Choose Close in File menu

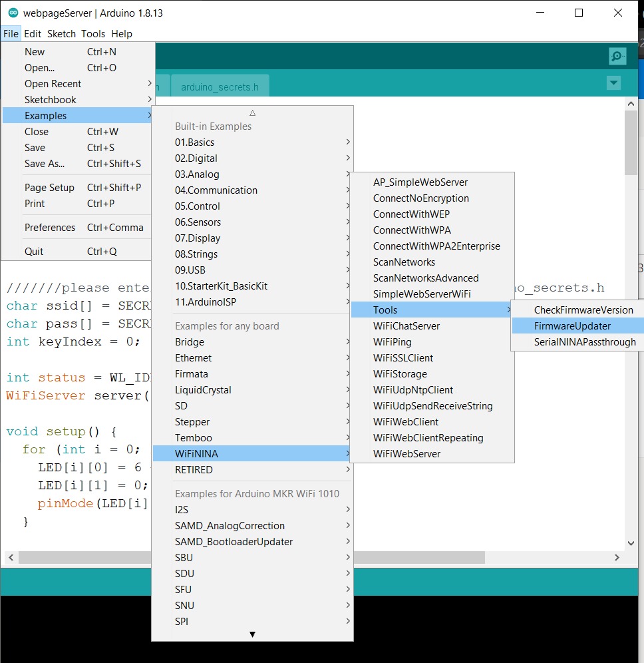(x=77, y=132)
